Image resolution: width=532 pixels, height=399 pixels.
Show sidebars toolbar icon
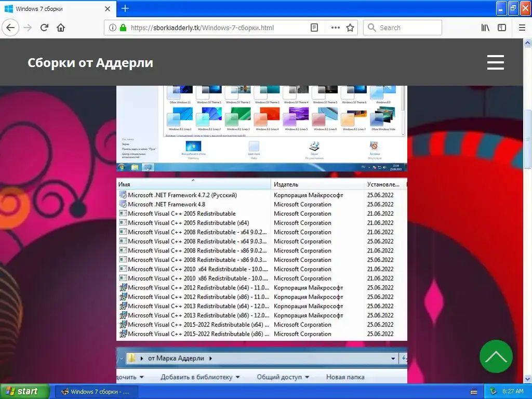tap(502, 28)
